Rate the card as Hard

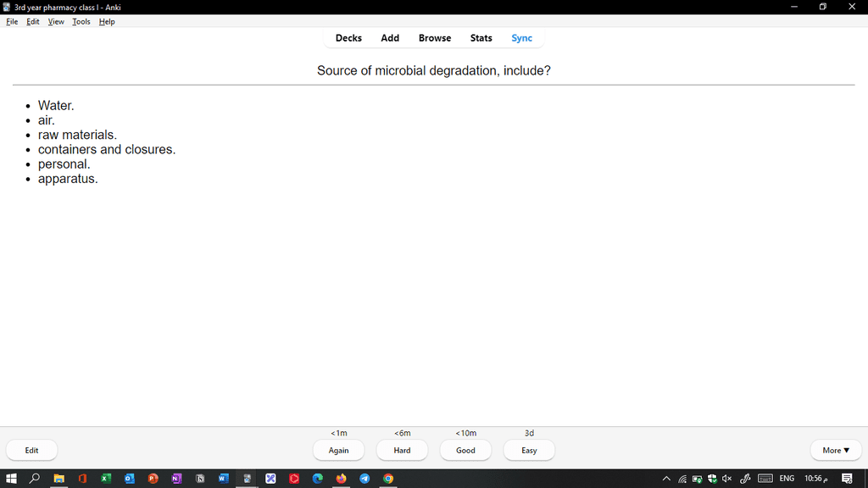coord(402,451)
